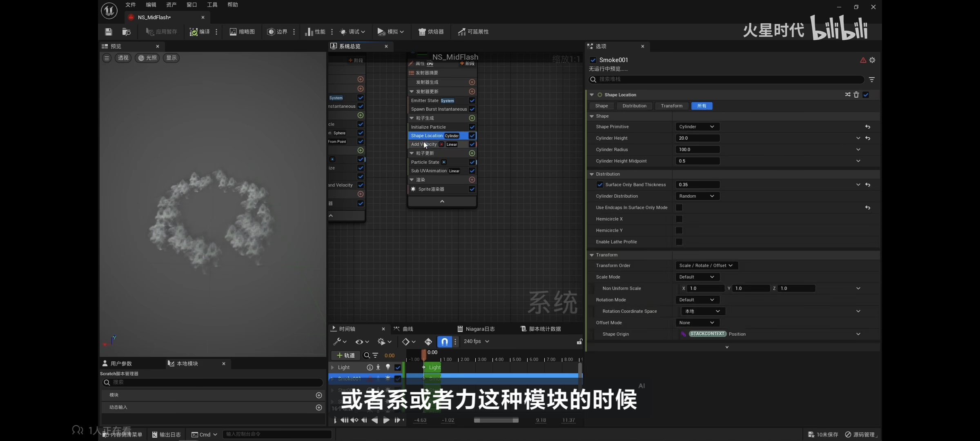Screen dimensions: 980x441
Task: Toggle the timeline snapping magnet icon
Action: tap(444, 341)
